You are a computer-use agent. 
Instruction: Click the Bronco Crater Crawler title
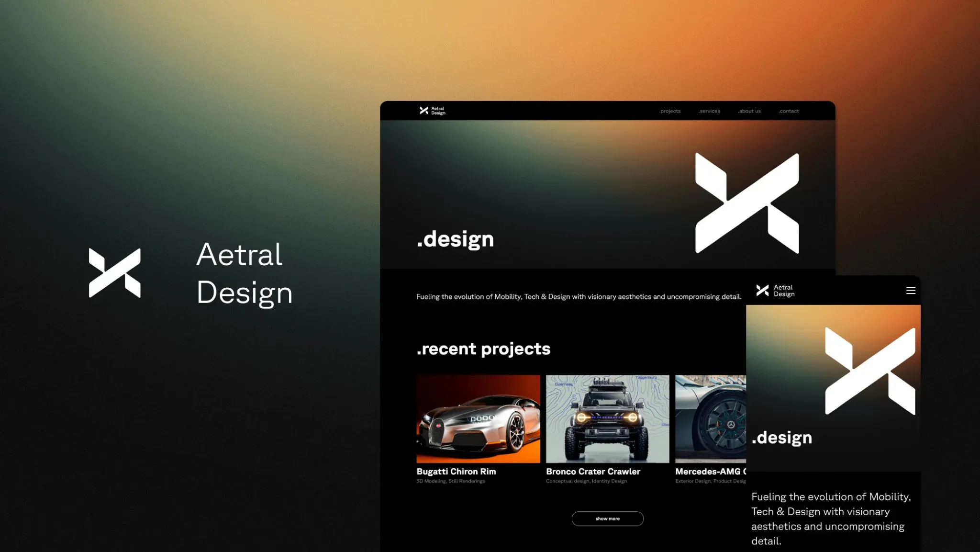point(593,472)
